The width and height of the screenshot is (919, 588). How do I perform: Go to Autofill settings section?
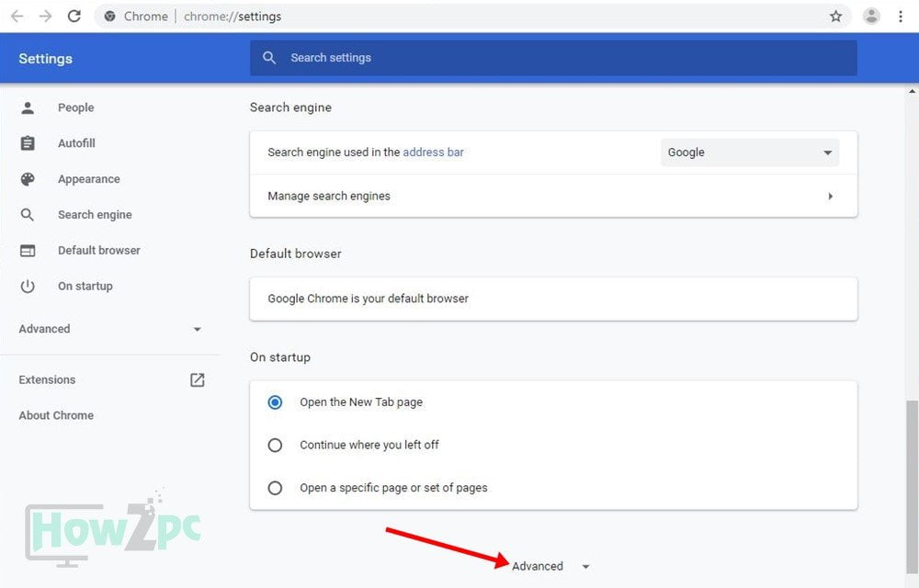pos(76,143)
